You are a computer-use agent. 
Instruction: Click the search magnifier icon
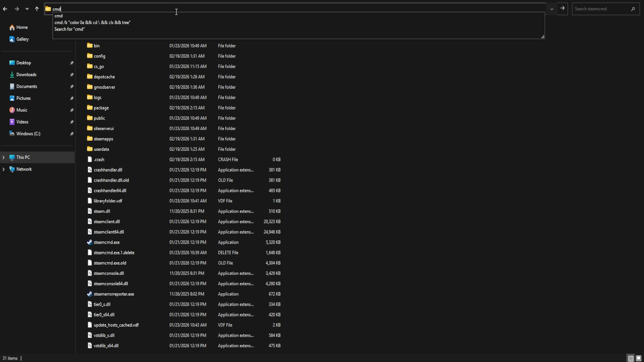(634, 9)
